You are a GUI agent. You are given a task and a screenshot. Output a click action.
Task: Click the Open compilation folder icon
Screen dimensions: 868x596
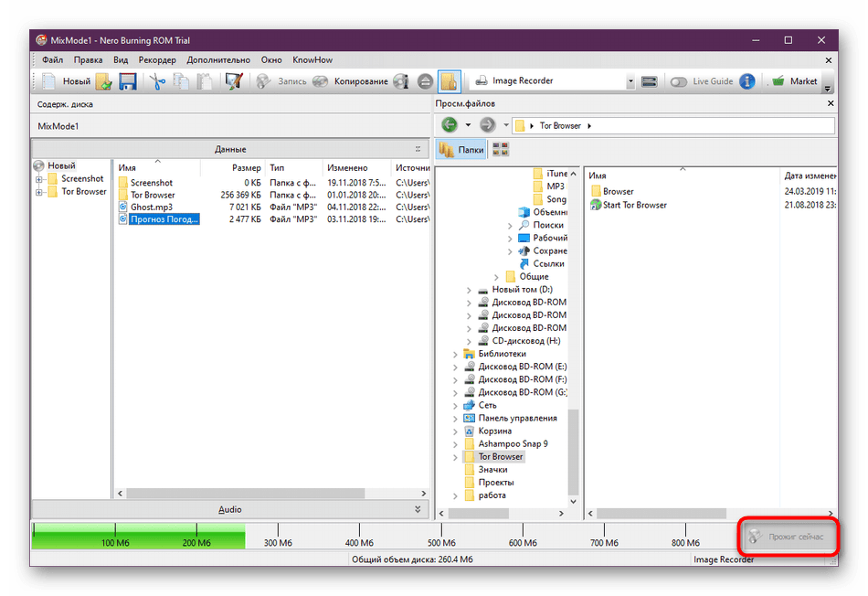tap(104, 81)
